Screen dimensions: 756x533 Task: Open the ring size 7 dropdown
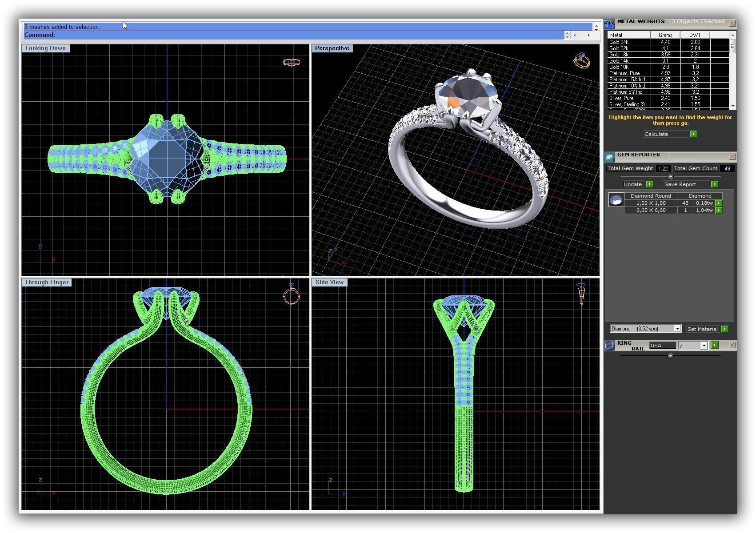click(x=704, y=346)
